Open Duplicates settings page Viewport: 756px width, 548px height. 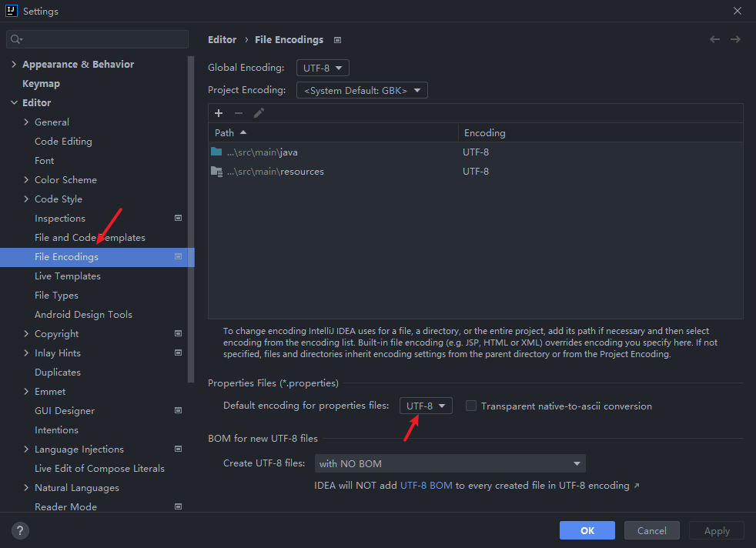click(x=58, y=372)
